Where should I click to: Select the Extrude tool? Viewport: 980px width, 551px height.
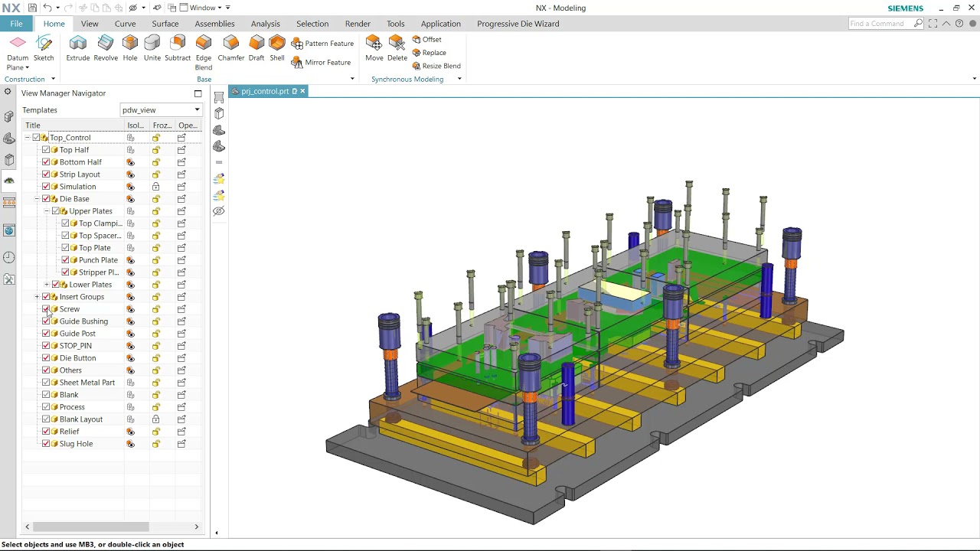[x=78, y=48]
